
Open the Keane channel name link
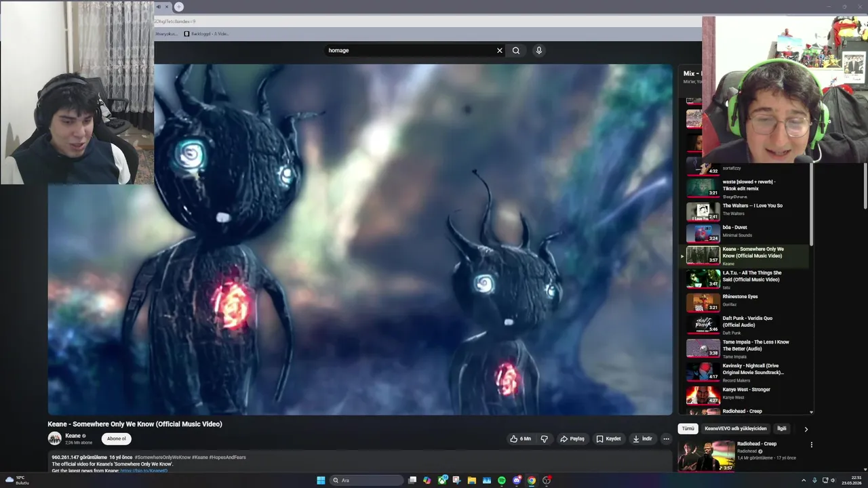coord(73,436)
